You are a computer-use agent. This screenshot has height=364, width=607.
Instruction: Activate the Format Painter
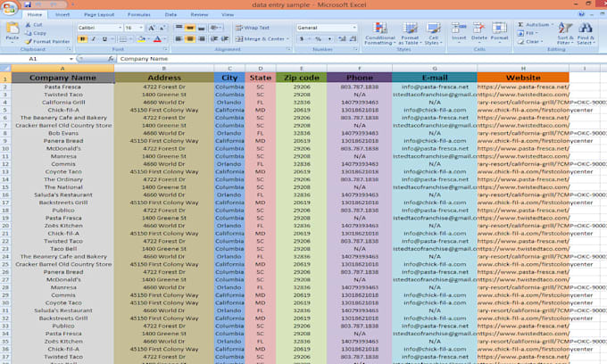click(x=47, y=41)
